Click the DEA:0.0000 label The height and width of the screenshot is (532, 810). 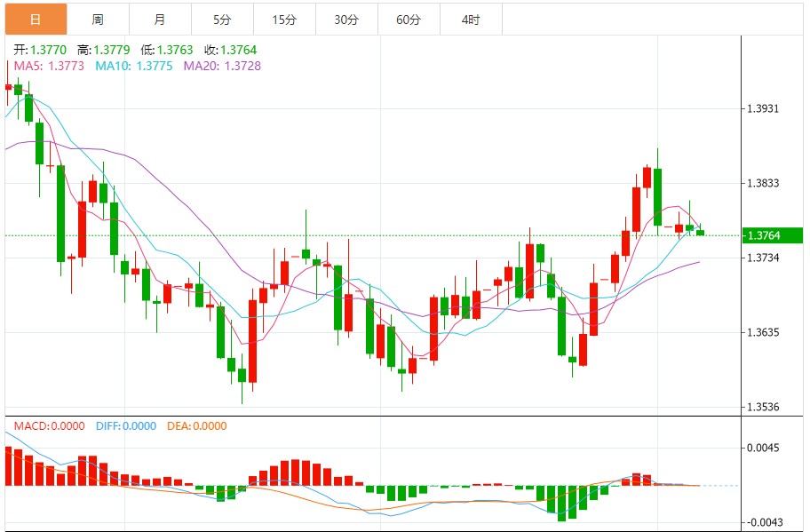(x=197, y=426)
